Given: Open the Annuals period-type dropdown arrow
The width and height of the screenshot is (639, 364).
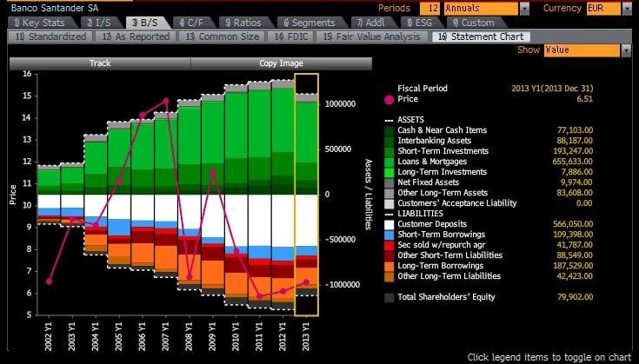Looking at the screenshot, I should (524, 8).
